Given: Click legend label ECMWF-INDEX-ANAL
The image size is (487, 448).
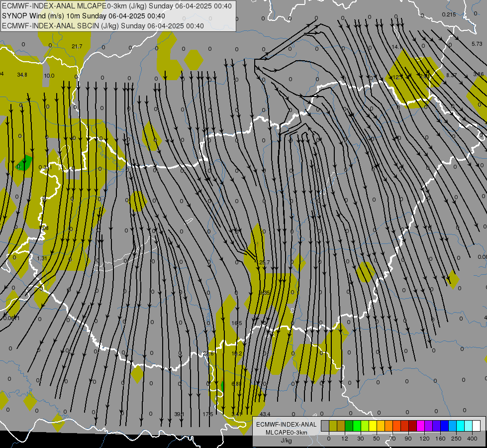Looking at the screenshot, I should (287, 425).
